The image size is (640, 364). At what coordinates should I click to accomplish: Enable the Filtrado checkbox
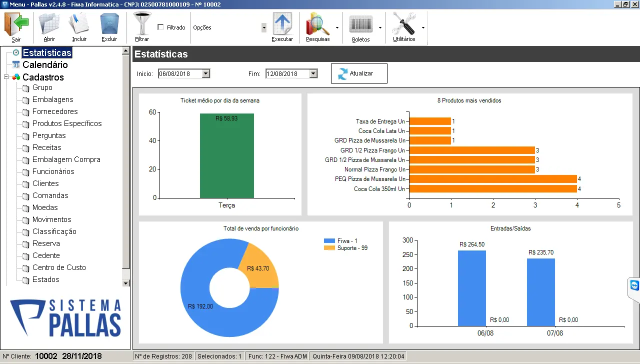pos(160,27)
